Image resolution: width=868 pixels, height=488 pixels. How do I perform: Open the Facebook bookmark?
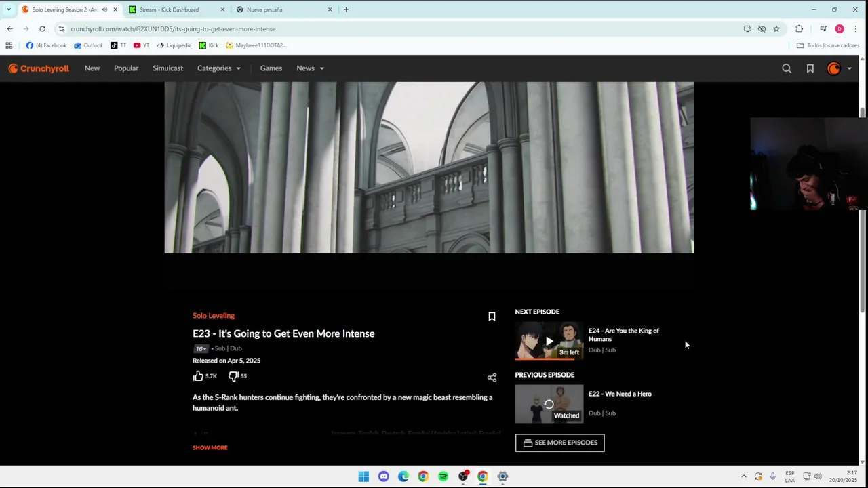pyautogui.click(x=46, y=45)
